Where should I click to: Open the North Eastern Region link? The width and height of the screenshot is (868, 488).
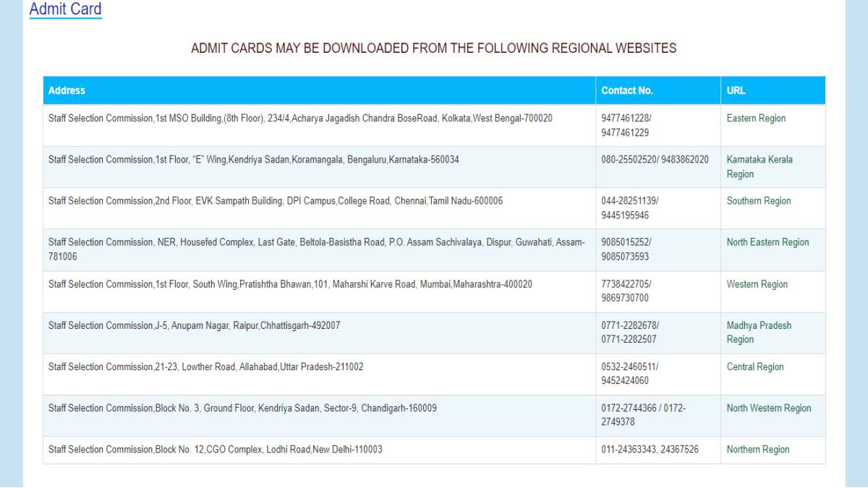pyautogui.click(x=767, y=242)
